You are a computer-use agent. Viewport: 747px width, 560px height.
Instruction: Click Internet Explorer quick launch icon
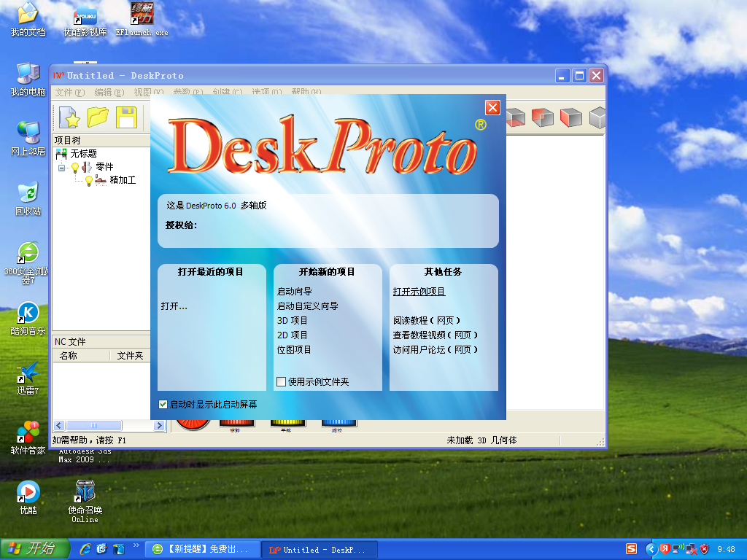coord(86,549)
